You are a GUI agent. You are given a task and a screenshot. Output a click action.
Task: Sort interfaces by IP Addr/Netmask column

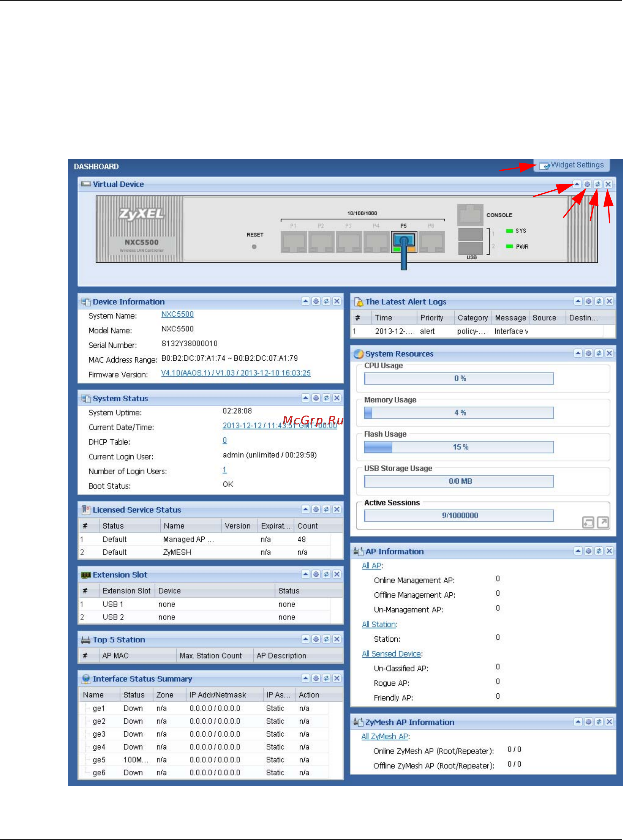pyautogui.click(x=225, y=695)
